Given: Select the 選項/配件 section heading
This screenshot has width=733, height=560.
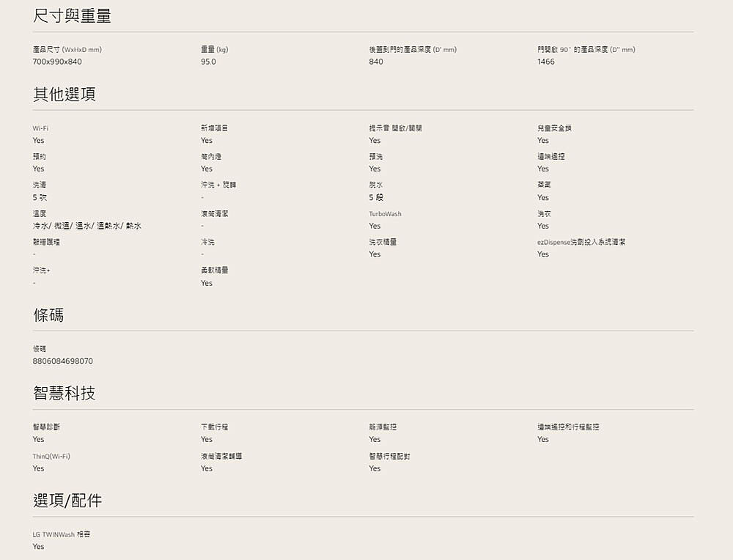Looking at the screenshot, I should 67,501.
